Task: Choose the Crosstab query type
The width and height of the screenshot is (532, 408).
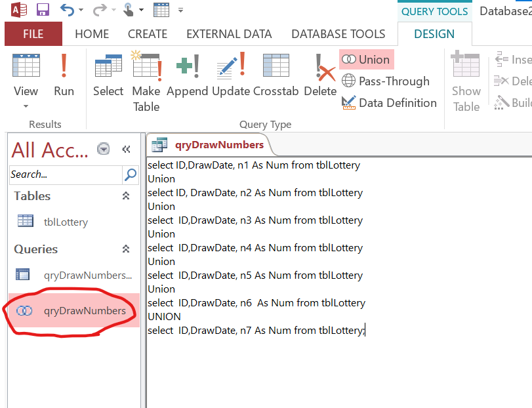Action: (x=276, y=75)
